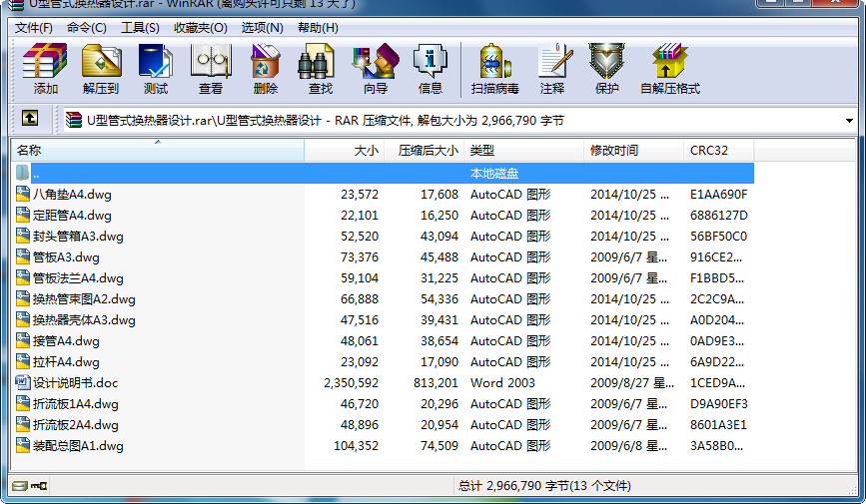Click the 本地磁盘 label in first row
Image resolution: width=866 pixels, height=504 pixels.
(494, 174)
